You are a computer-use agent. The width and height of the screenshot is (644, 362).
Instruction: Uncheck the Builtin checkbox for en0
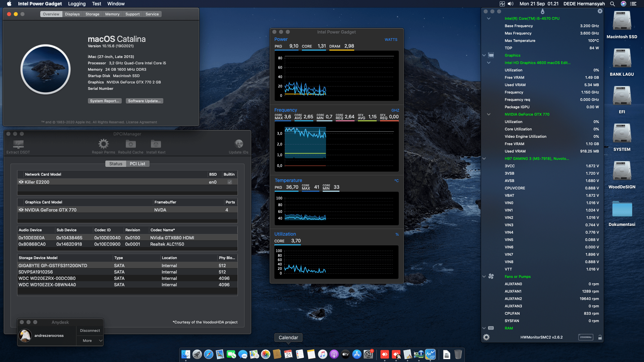[229, 182]
